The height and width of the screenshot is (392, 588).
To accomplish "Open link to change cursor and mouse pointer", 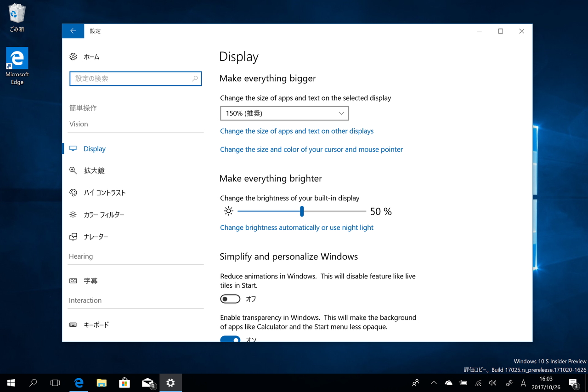I will tap(311, 149).
